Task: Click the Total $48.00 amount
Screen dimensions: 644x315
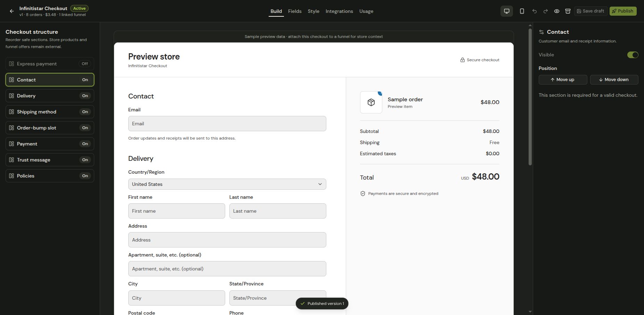Action: 486,177
